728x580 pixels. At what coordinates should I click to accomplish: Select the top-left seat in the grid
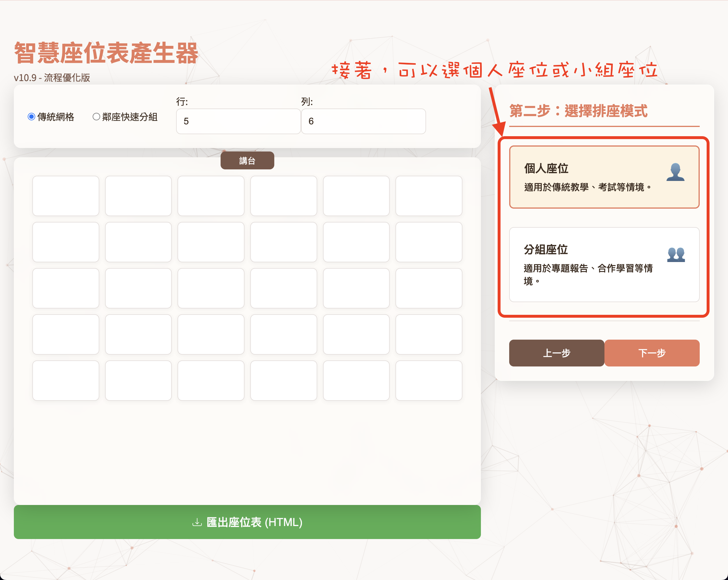(66, 196)
